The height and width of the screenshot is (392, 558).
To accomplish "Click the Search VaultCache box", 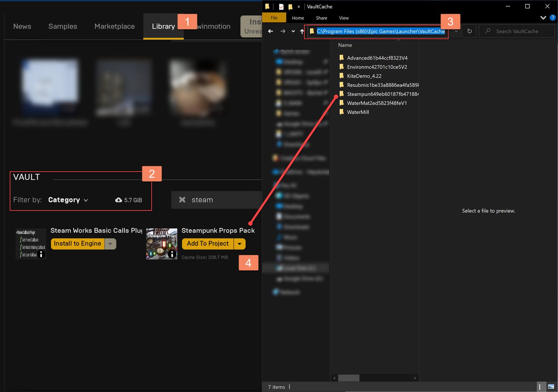I will [x=517, y=31].
